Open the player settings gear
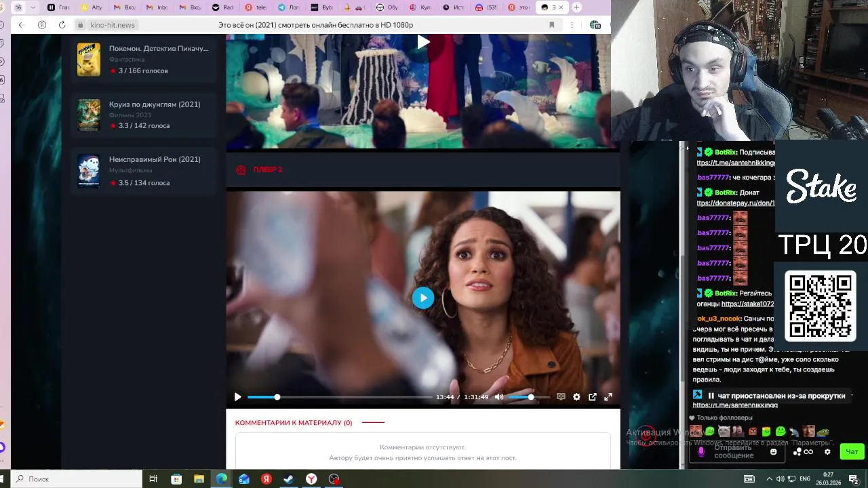Viewport: 868px width, 488px height. tap(576, 397)
